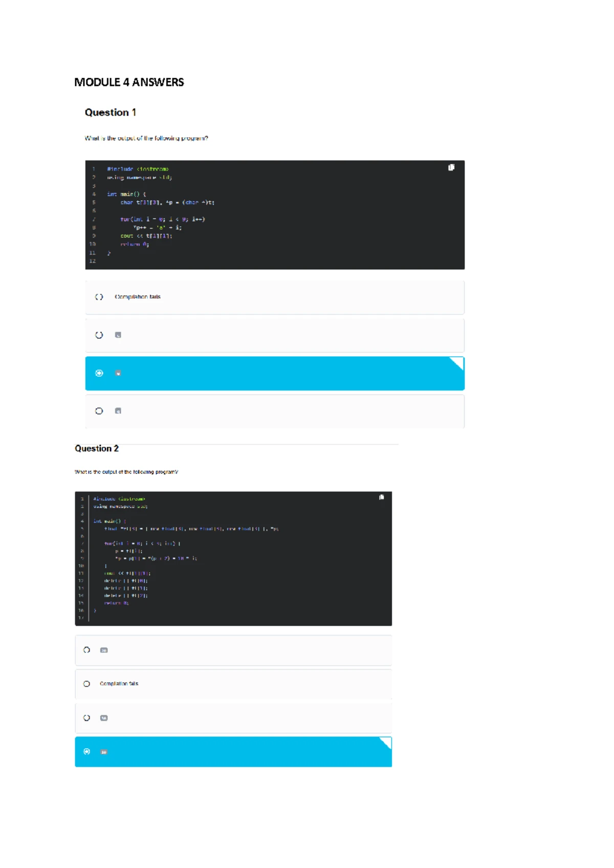
Task: Click Question 1 prompt 'What is the output' text
Action: pyautogui.click(x=146, y=138)
